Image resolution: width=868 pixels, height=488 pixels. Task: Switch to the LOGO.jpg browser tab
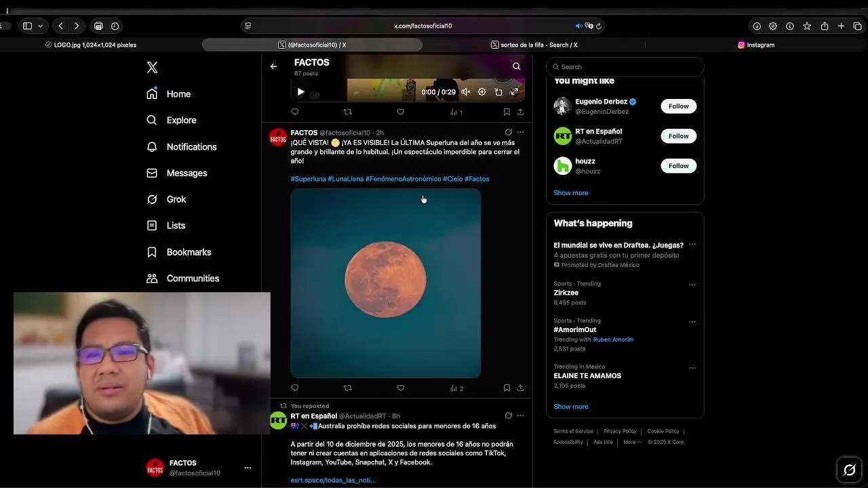click(91, 45)
